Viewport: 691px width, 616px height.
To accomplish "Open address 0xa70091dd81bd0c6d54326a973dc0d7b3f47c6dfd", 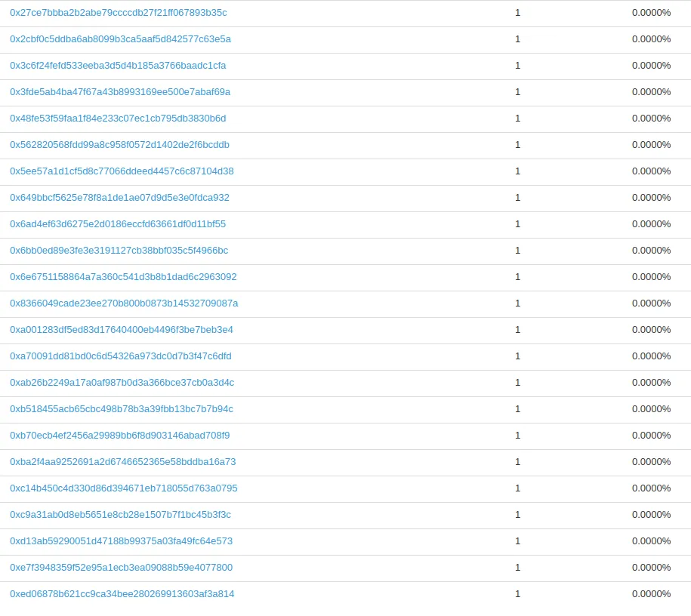I will [120, 356].
